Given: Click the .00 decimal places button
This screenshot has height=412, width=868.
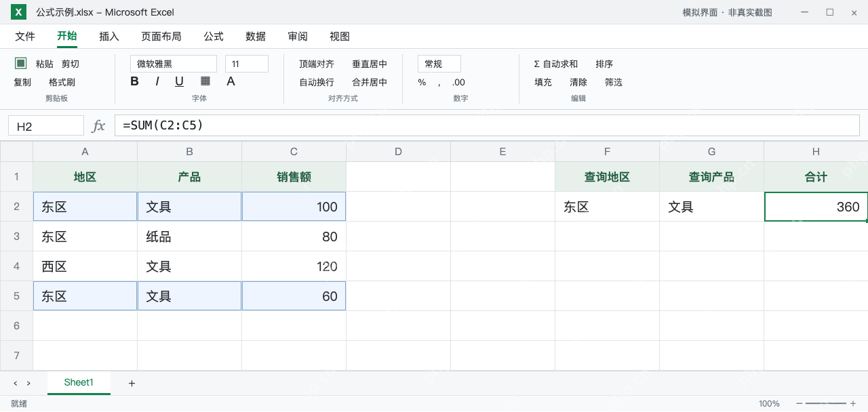Looking at the screenshot, I should tap(458, 82).
